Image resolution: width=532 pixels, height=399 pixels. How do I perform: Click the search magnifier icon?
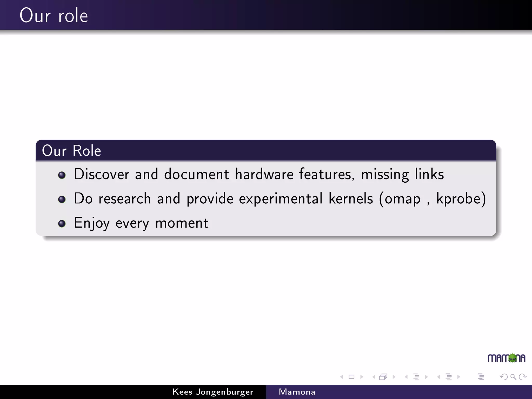coord(513,377)
